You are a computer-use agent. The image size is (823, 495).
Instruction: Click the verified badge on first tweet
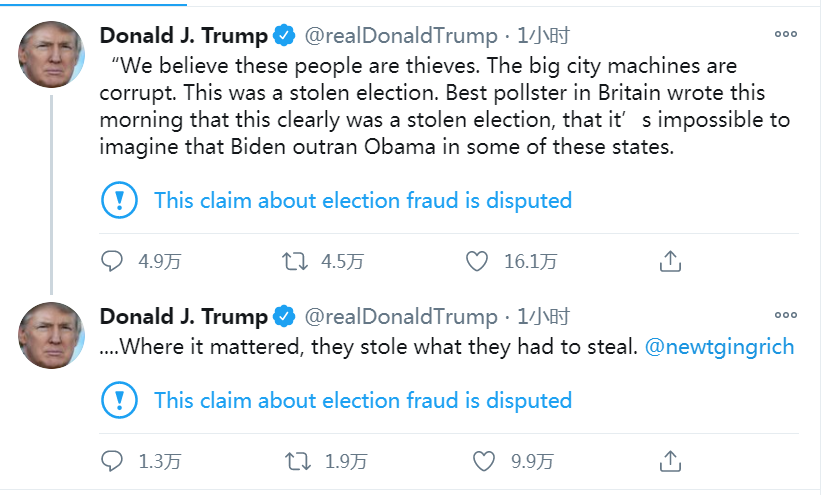tap(284, 36)
